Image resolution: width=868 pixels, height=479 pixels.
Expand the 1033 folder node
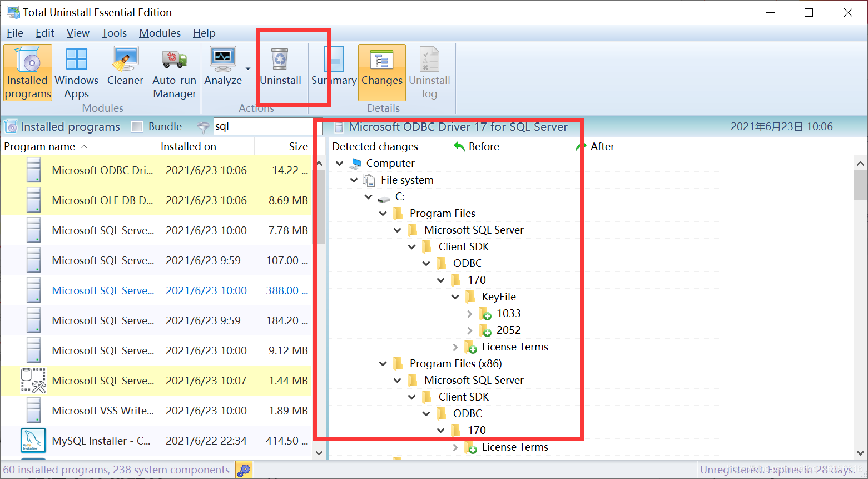coord(470,314)
